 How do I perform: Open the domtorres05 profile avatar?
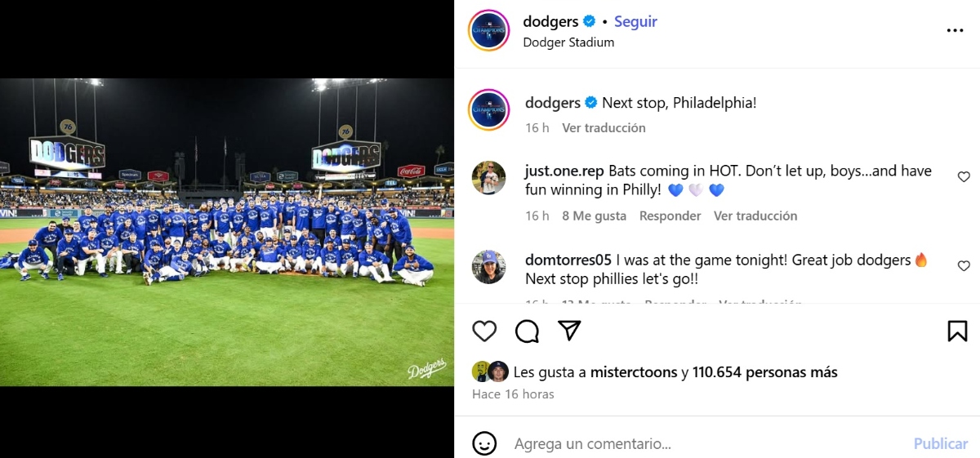coord(489,266)
